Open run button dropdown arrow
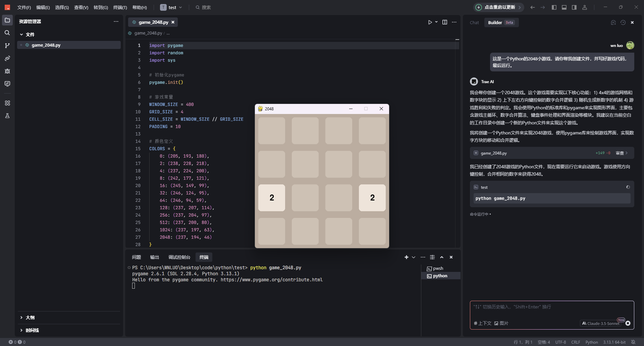Image resolution: width=644 pixels, height=346 pixels. [436, 22]
